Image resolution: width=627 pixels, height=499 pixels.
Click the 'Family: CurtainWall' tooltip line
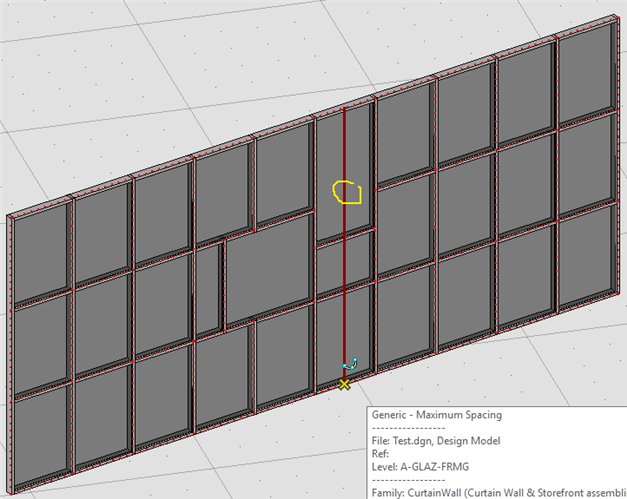(x=499, y=493)
